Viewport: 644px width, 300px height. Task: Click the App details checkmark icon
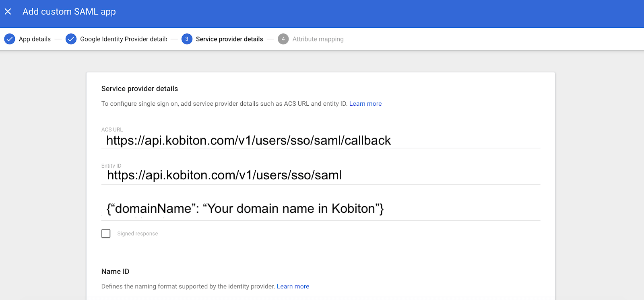10,39
